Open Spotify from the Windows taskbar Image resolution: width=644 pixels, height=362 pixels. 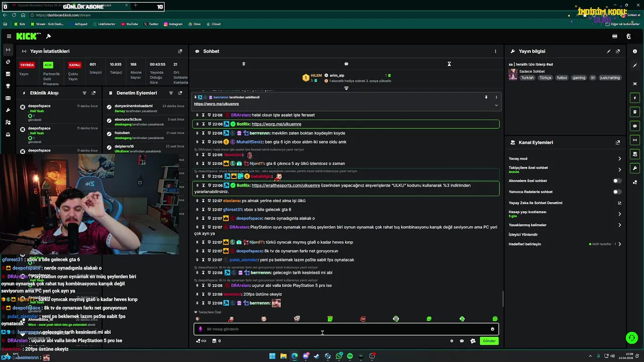tap(350, 356)
